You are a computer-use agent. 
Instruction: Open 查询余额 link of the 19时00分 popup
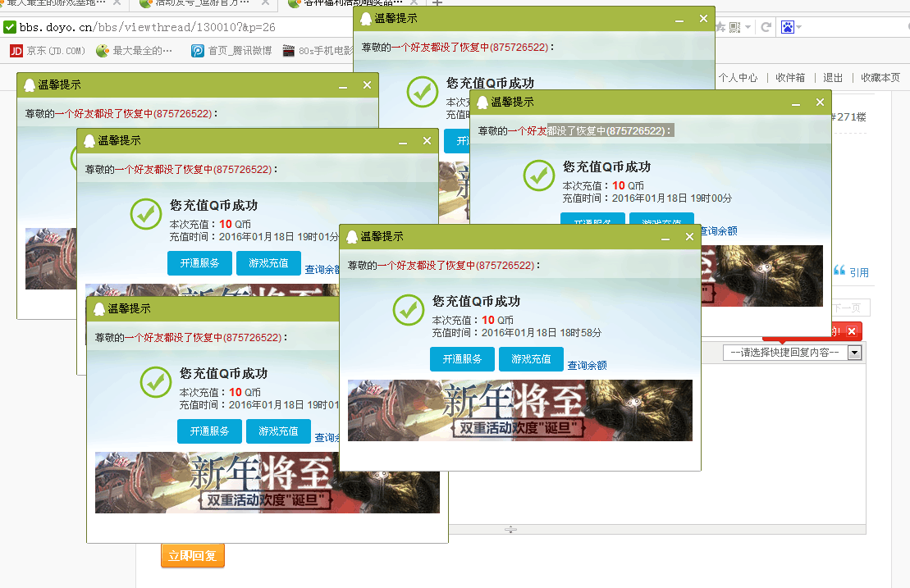coord(719,230)
